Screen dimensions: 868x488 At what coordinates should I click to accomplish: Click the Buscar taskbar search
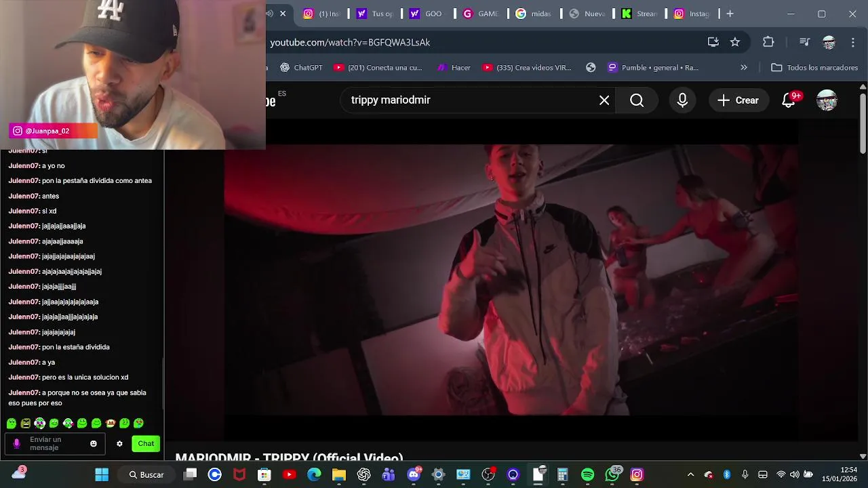point(146,474)
